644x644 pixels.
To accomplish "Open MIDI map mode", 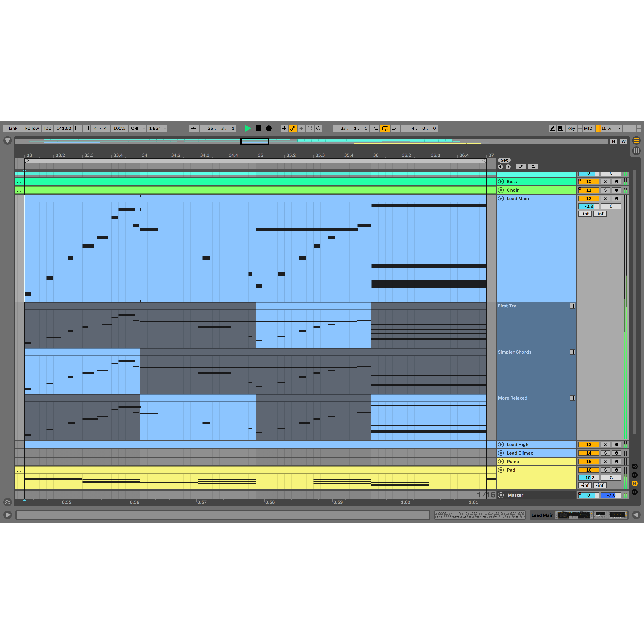I will tap(588, 128).
